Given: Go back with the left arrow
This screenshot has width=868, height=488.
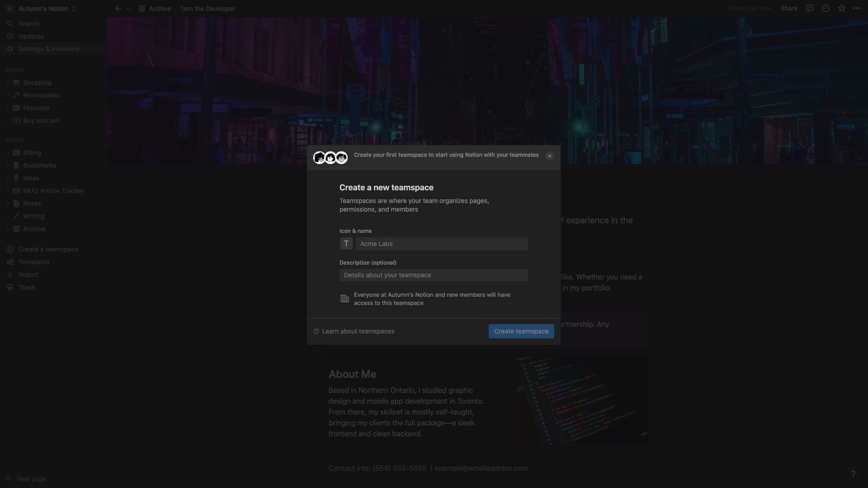Looking at the screenshot, I should click(118, 9).
